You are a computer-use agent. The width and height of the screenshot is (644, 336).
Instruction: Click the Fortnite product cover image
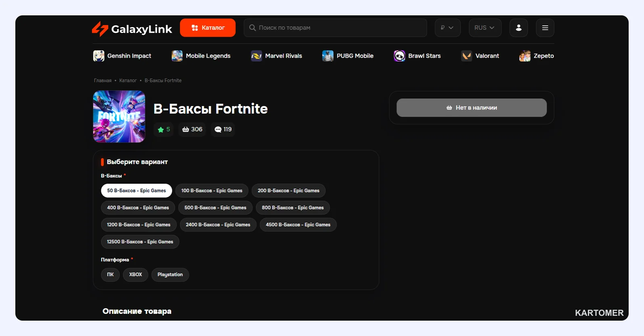(x=119, y=117)
